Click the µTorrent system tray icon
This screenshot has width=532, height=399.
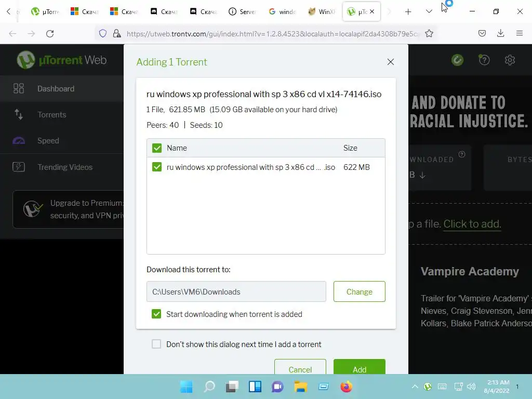pos(428,387)
